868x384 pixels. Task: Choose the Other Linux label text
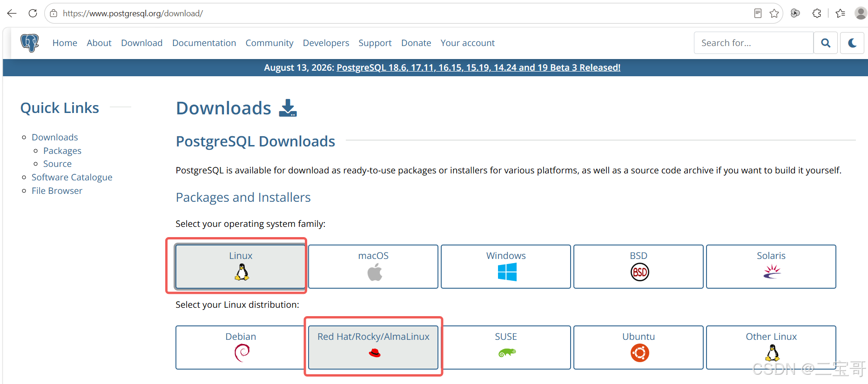click(x=771, y=337)
